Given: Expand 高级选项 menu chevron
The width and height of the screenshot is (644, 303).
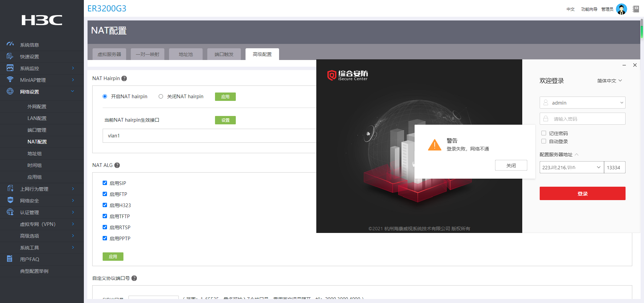Looking at the screenshot, I should coord(73,236).
